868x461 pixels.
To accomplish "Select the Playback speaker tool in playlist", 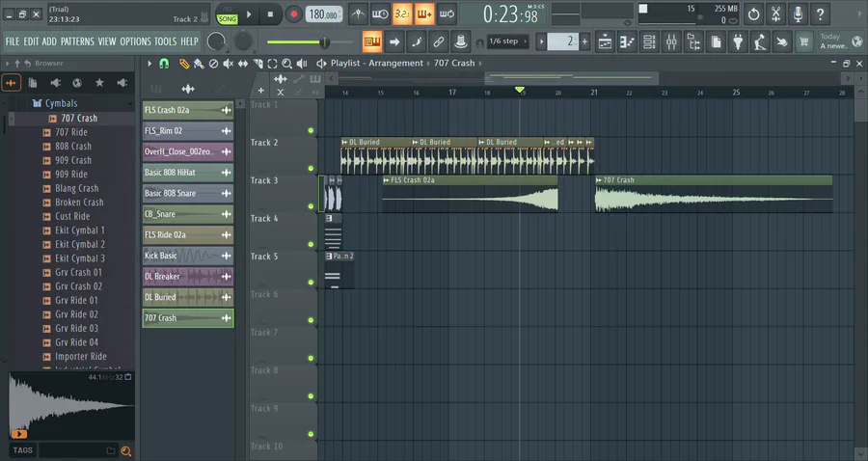I will [x=302, y=64].
